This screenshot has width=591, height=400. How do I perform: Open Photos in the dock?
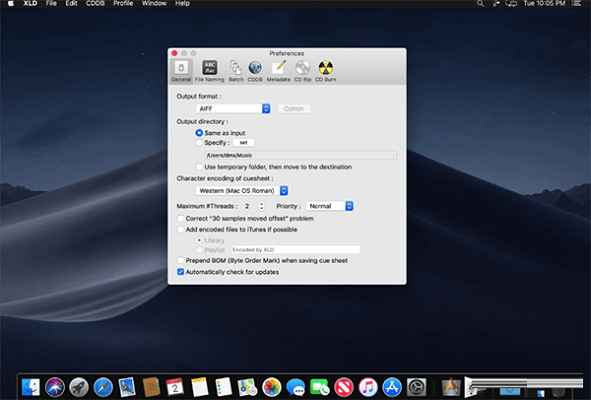click(x=272, y=387)
